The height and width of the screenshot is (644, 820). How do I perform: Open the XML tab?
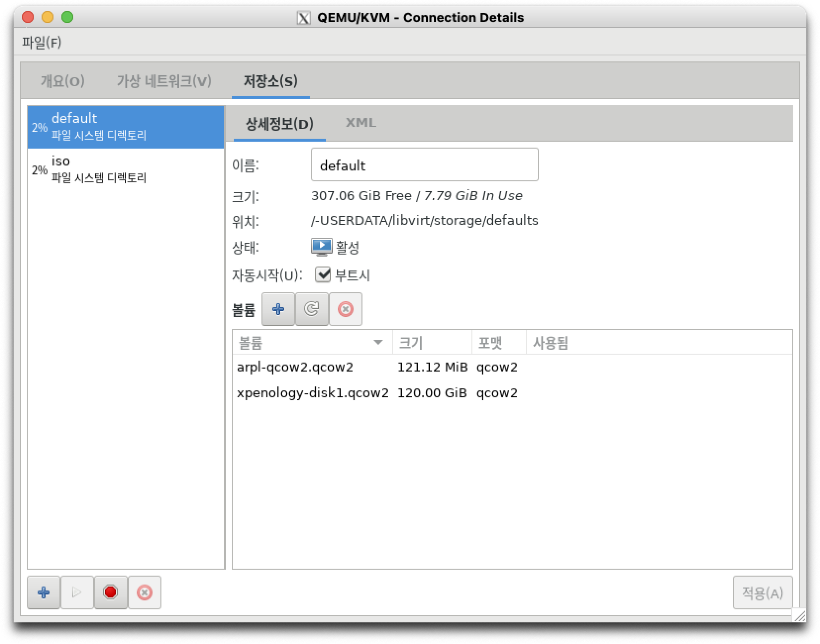[x=360, y=123]
